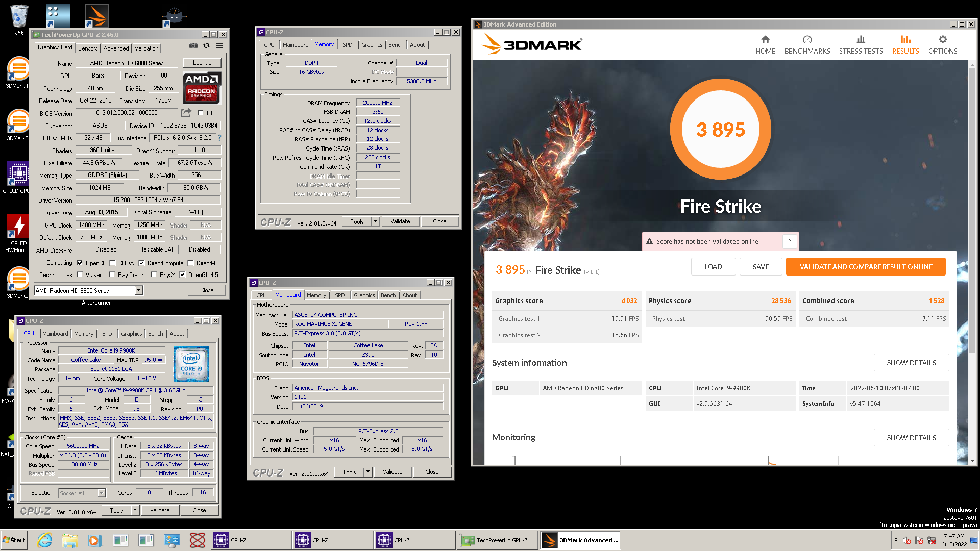Click the BIOS export share icon in GPU-Z
The width and height of the screenshot is (980, 551).
[186, 113]
